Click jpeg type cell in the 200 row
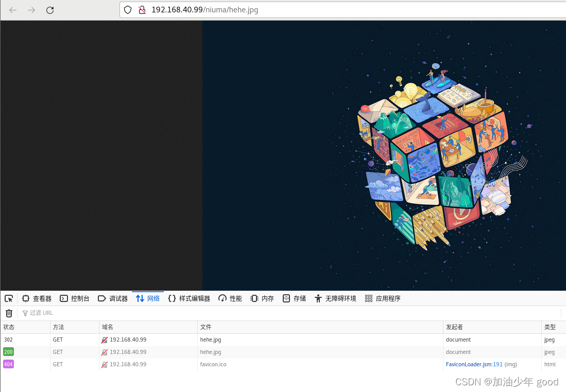 coord(549,352)
